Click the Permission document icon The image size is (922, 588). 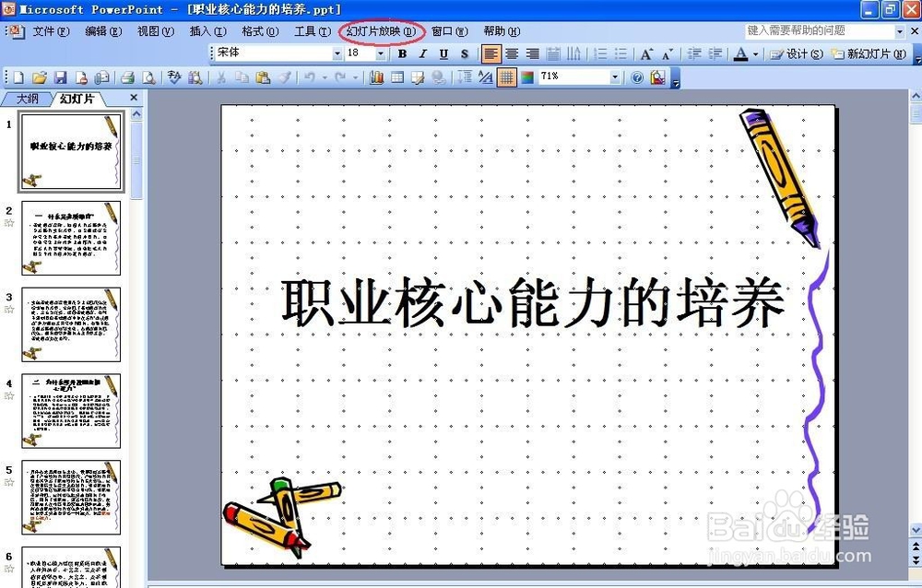[81, 77]
